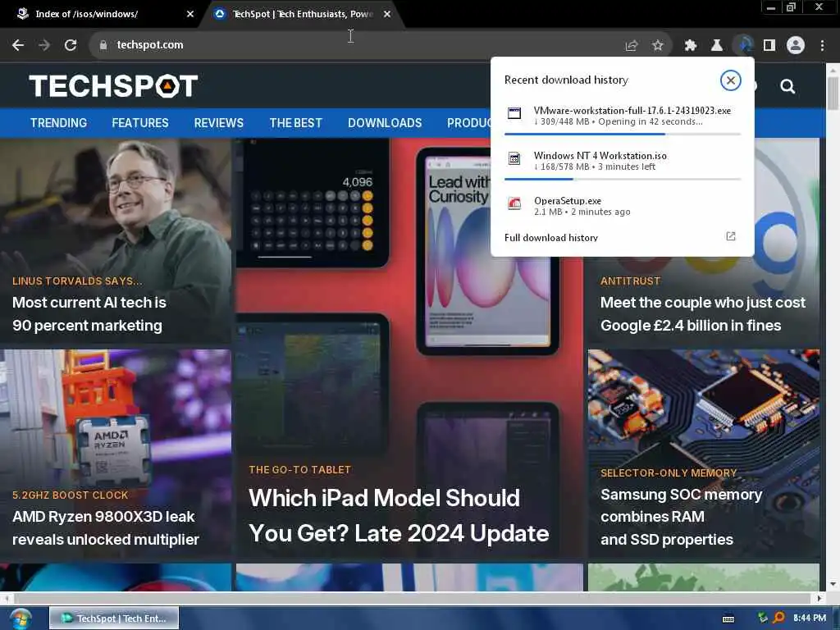Open the DOWNLOADS menu item
This screenshot has width=840, height=630.
(x=385, y=123)
